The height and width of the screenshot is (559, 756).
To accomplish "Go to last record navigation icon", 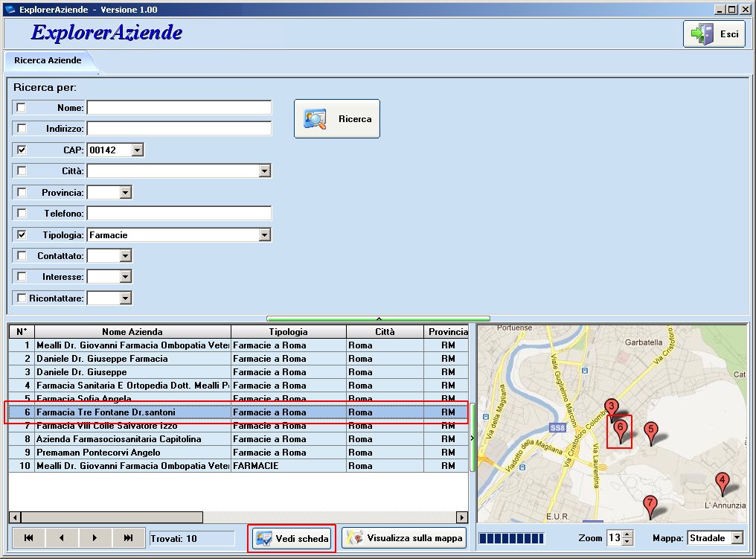I will coord(128,537).
